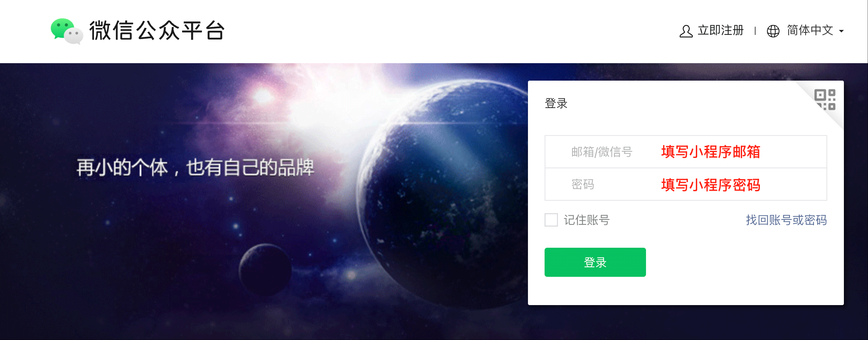
Task: Click the red 填写小程序邮箱 annotation
Action: point(711,152)
